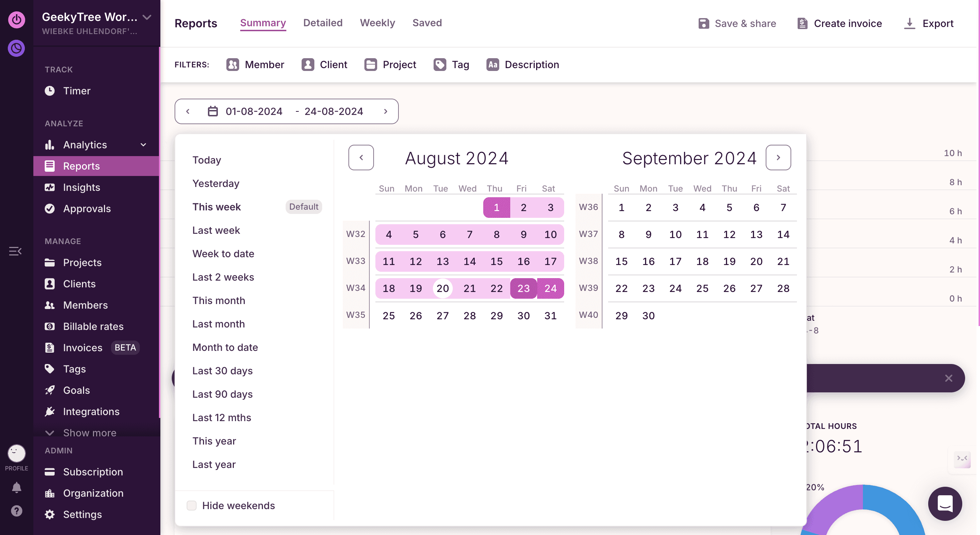This screenshot has width=980, height=535.
Task: Open Clients in the sidebar
Action: 79,284
